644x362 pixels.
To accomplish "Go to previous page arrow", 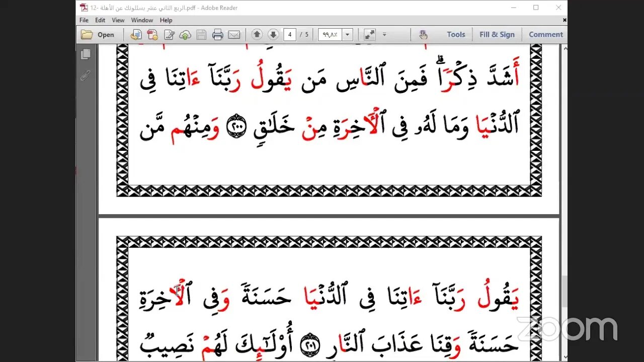I will tap(257, 35).
